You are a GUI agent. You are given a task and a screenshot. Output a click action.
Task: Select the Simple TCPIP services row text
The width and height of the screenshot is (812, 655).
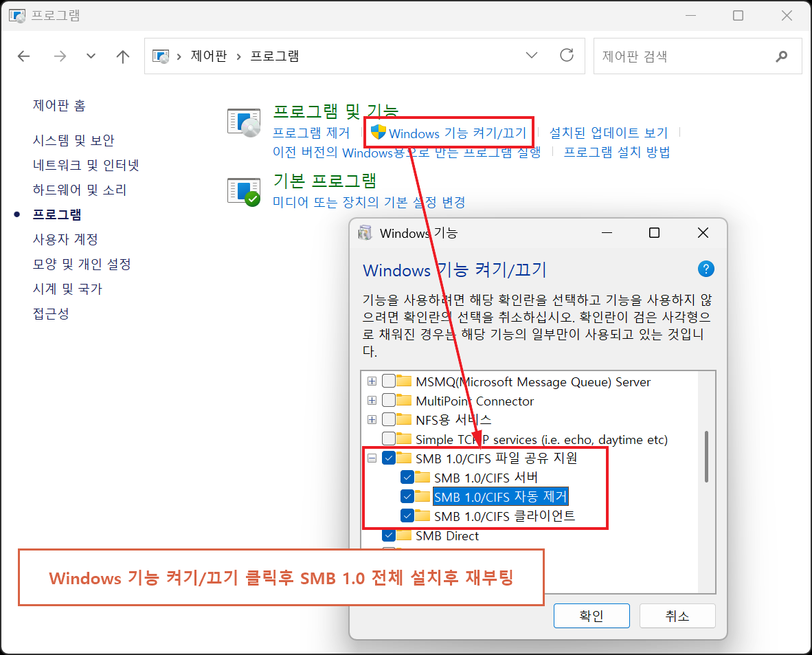[x=542, y=439]
